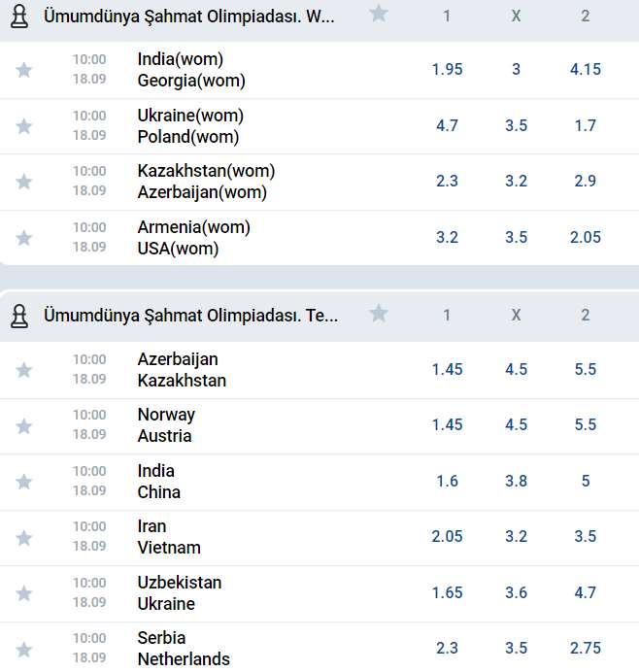Screen dimensions: 639x672
Task: Star the Kazakhstan(wom) vs Azerbaijan(wom) match
Action: [24, 182]
